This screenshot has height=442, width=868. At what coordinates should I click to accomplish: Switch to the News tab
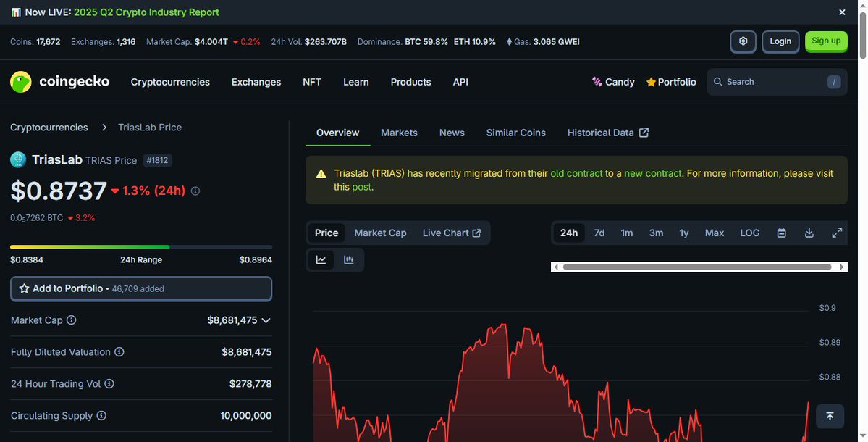452,133
